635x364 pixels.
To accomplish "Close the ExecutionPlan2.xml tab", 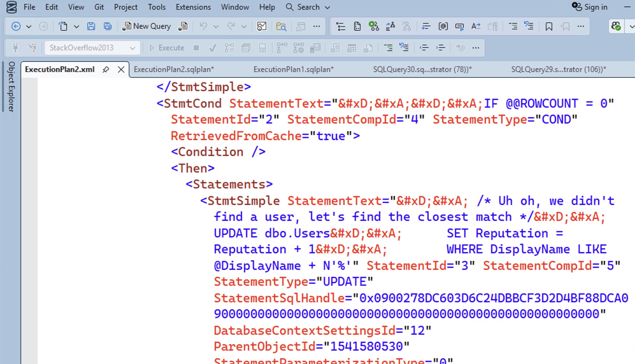I will pyautogui.click(x=121, y=69).
